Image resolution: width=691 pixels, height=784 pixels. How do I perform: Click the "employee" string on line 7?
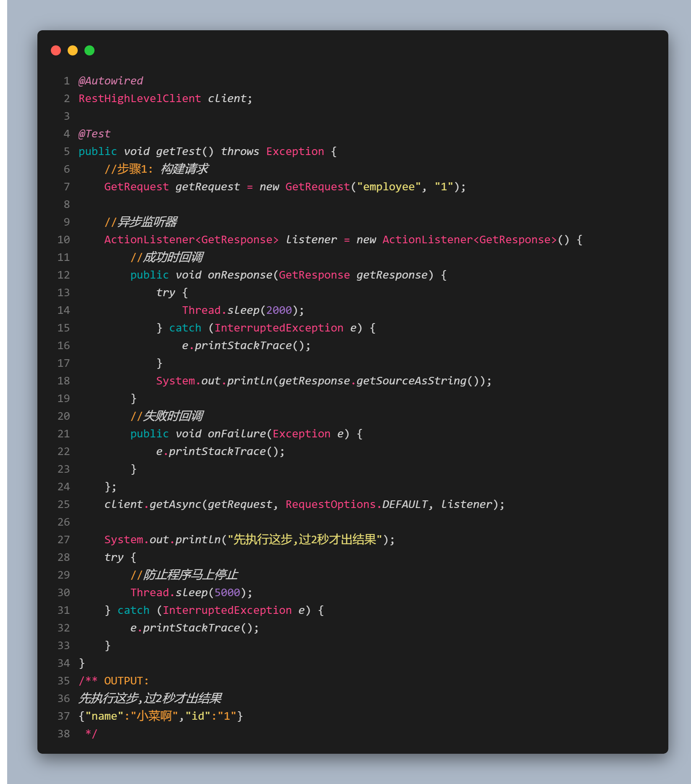(x=389, y=187)
